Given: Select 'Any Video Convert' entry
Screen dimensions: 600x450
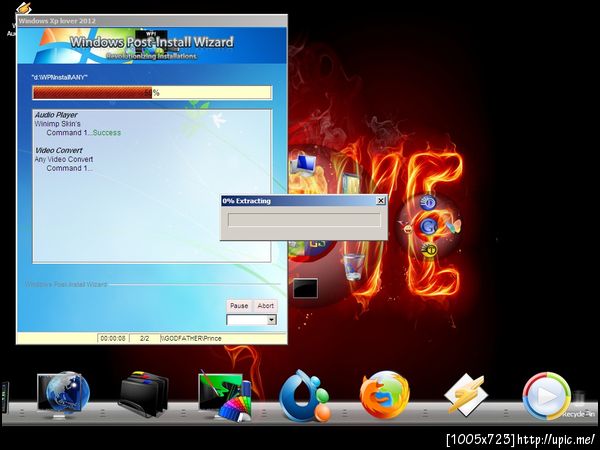Looking at the screenshot, I should click(64, 159).
